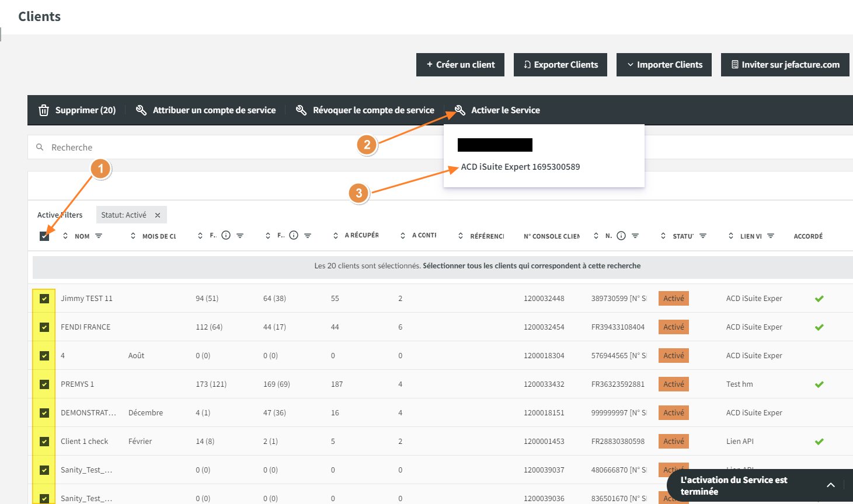Click the wrench icon of Activer le Service

coord(460,110)
